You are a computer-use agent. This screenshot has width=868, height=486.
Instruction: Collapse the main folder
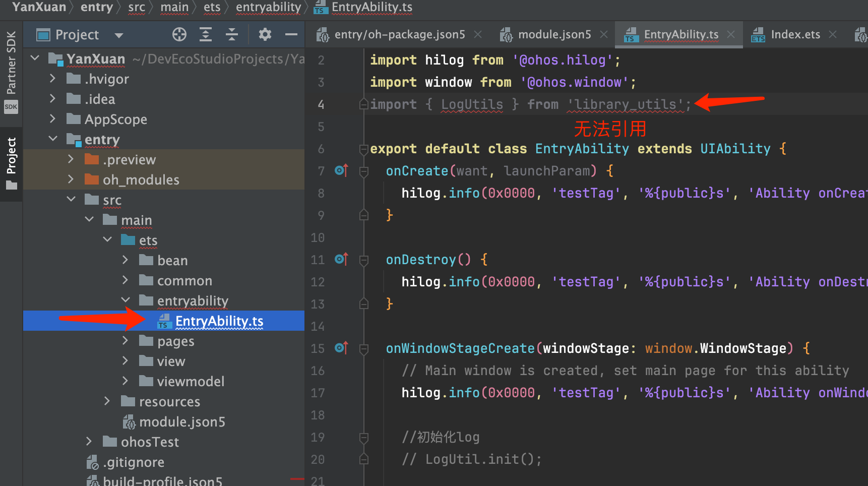89,219
